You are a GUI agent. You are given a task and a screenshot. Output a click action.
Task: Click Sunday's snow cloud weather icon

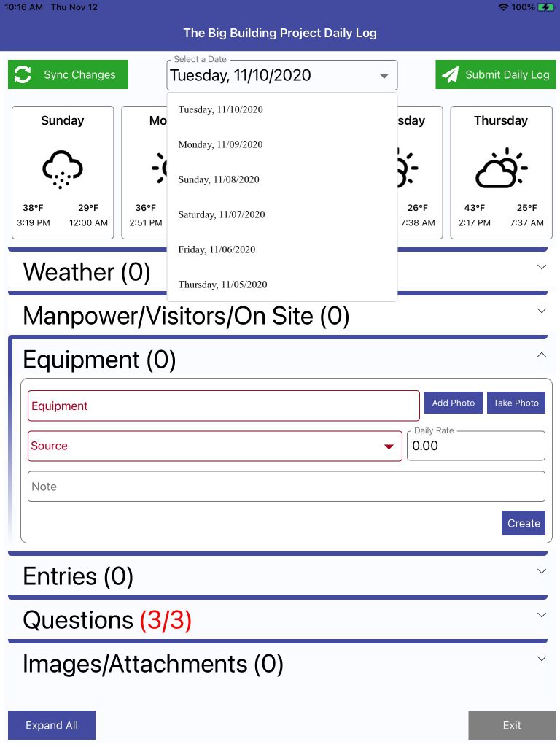pos(63,169)
